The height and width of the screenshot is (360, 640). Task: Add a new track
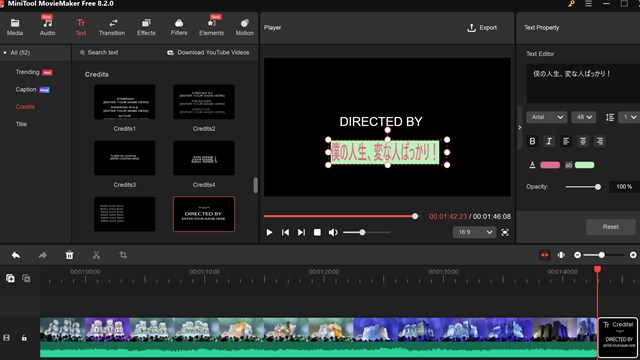pos(10,278)
